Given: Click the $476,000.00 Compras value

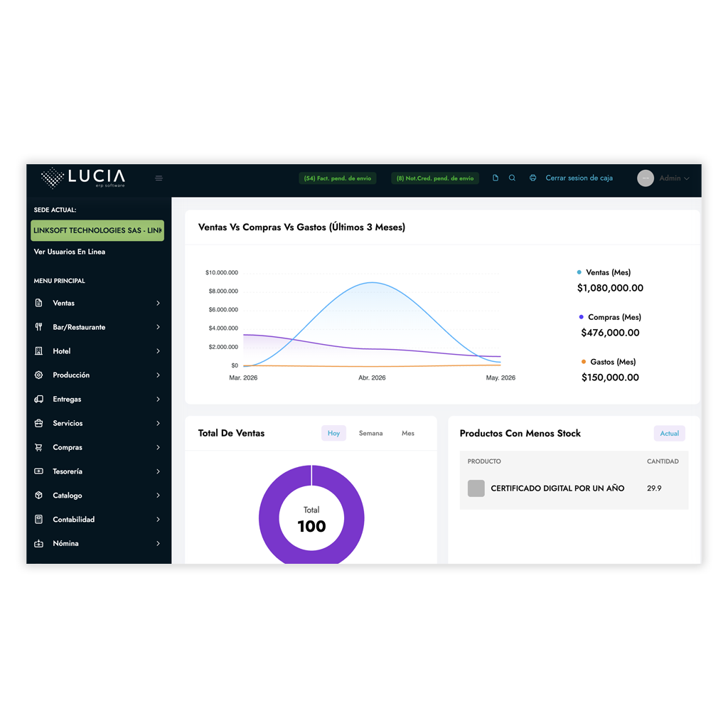Looking at the screenshot, I should (610, 333).
